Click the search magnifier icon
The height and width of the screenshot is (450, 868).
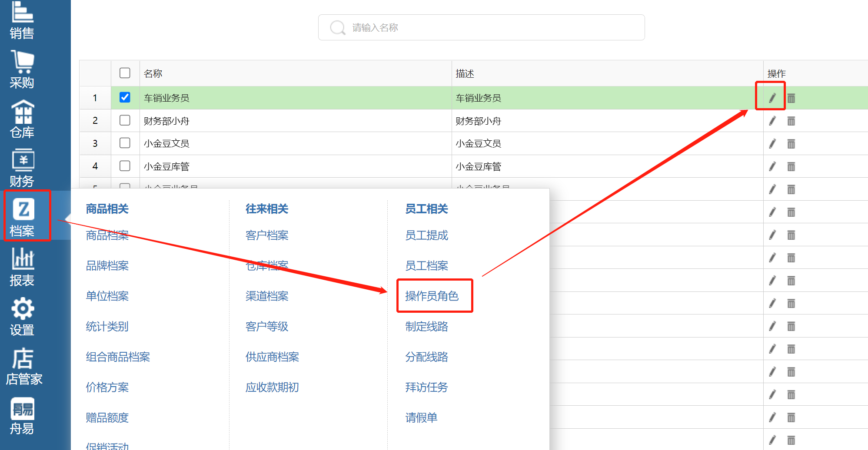pos(337,28)
